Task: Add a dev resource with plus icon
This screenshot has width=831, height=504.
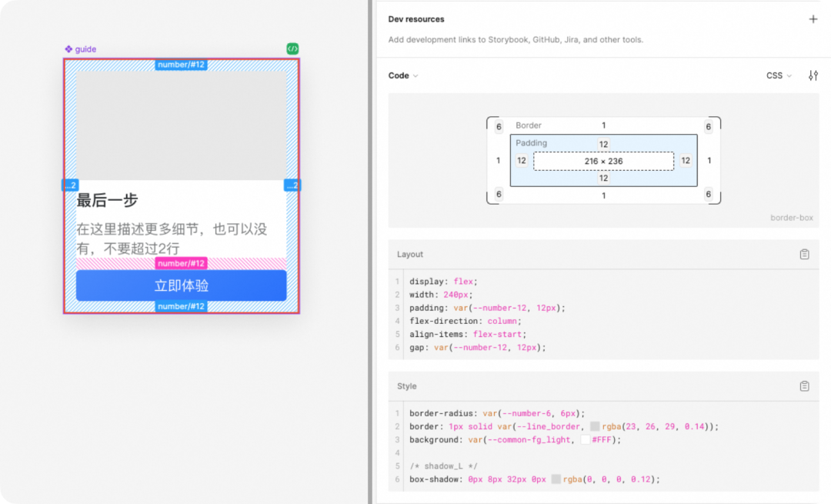Action: (x=813, y=19)
